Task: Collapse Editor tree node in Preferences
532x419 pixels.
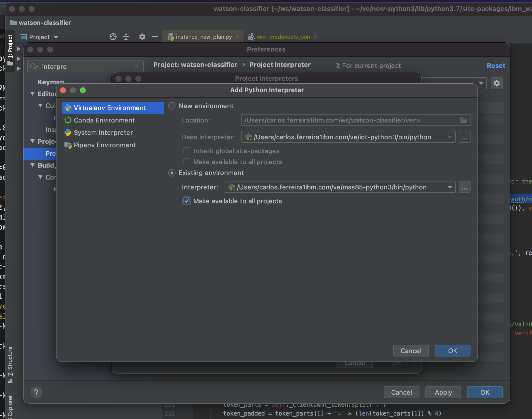Action: tap(32, 94)
